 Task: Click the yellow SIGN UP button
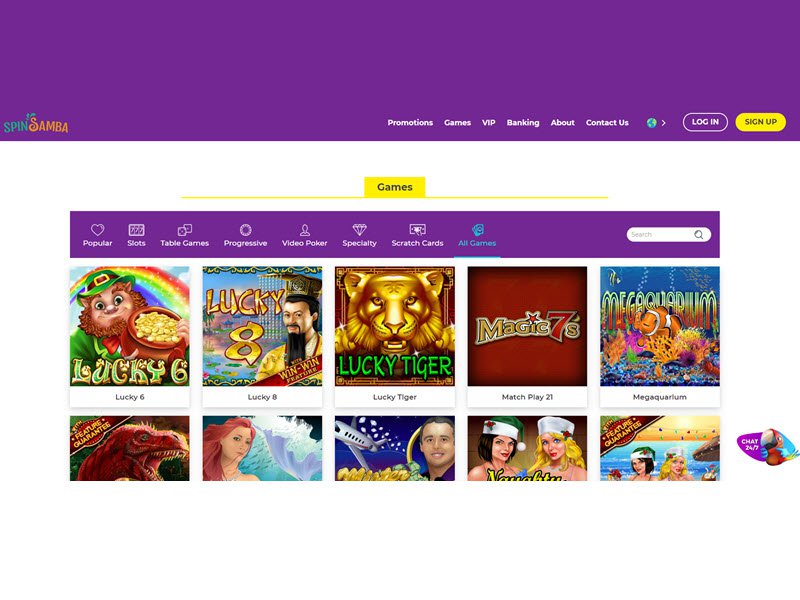point(760,122)
